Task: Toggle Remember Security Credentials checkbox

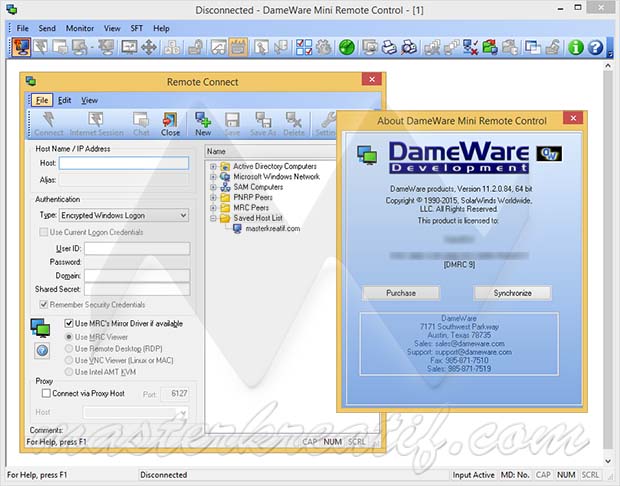Action: point(43,304)
